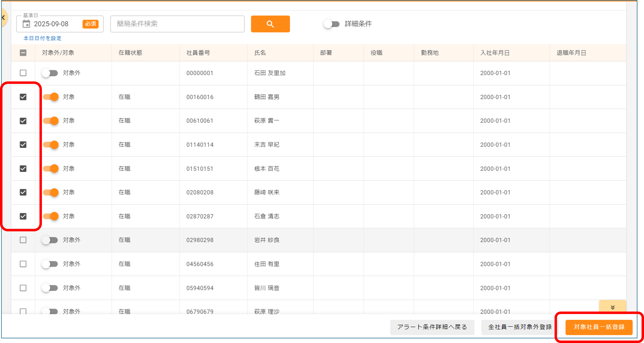Disable 対象 for 藤崎 咲来
Image resolution: width=644 pixels, height=343 pixels.
point(50,192)
